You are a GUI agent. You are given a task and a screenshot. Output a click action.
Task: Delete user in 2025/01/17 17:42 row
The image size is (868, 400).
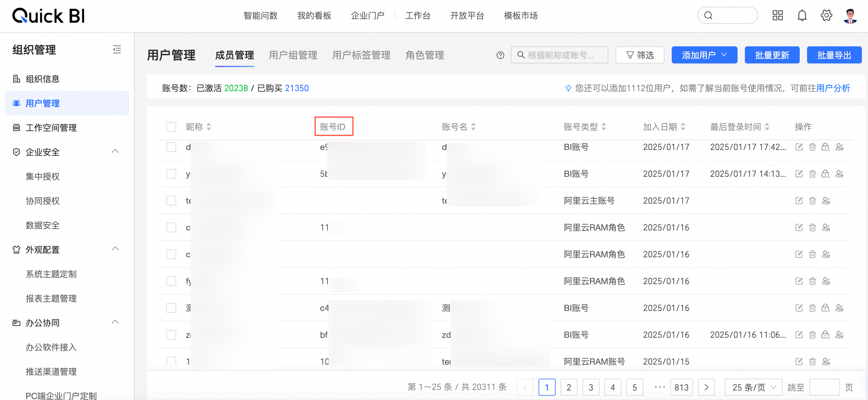[x=813, y=147]
